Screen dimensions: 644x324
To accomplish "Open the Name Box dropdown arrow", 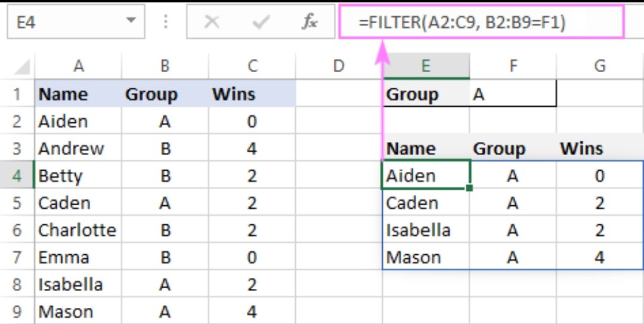I will (131, 23).
